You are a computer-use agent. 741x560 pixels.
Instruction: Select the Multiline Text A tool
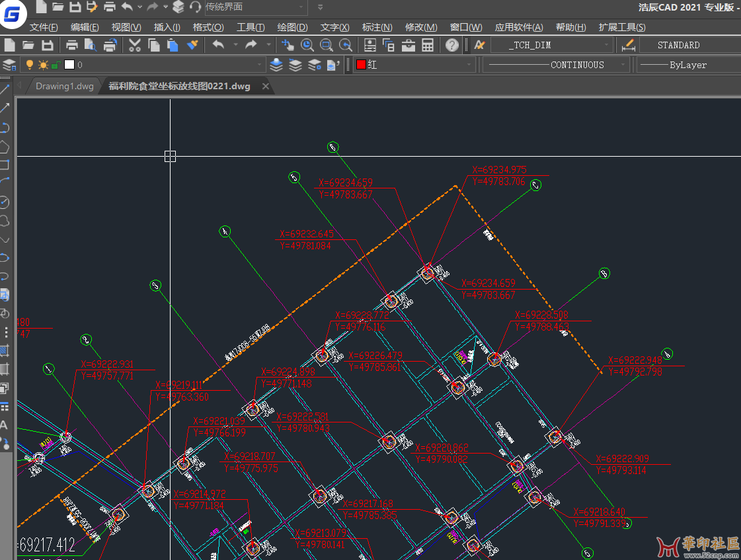(x=4, y=425)
